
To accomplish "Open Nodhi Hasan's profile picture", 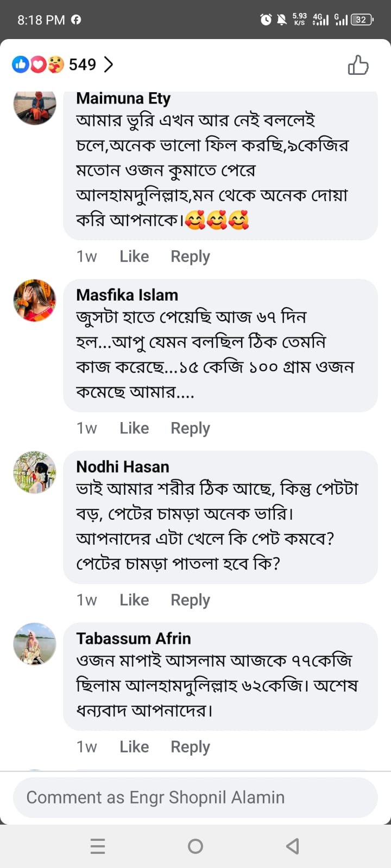I will [x=35, y=472].
